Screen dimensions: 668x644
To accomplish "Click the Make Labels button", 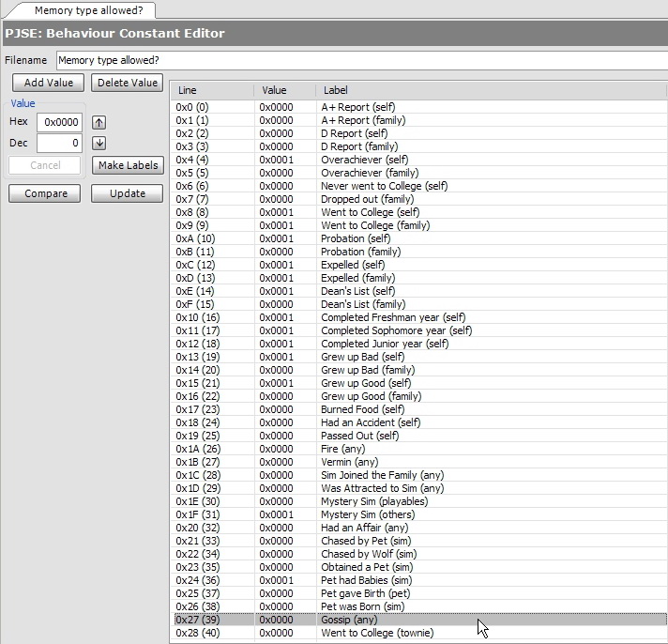I will (128, 165).
